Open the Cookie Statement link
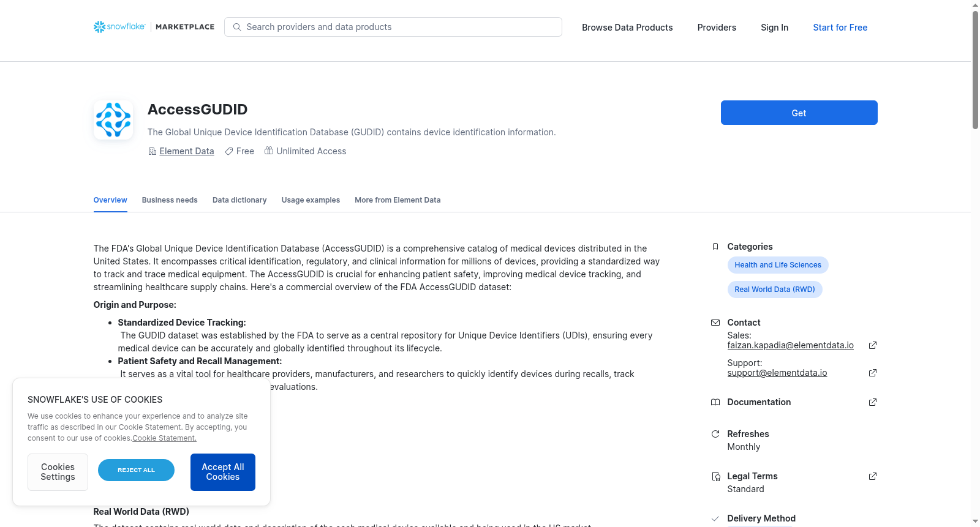980x527 pixels. point(165,438)
